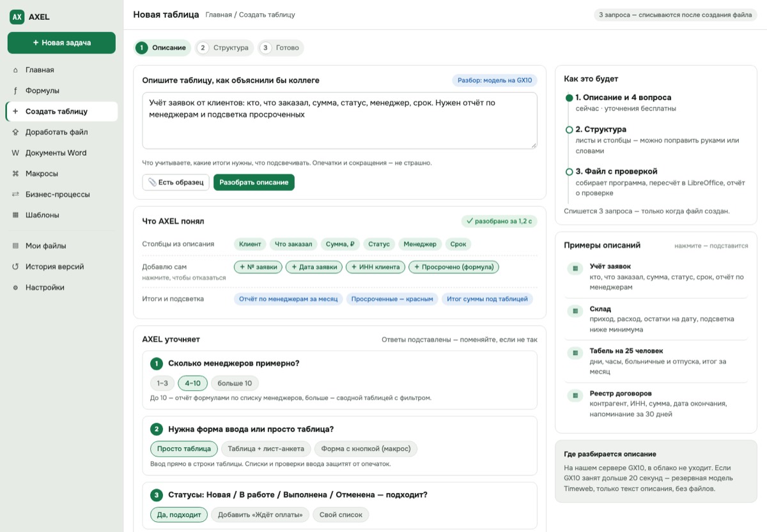Image resolution: width=767 pixels, height=532 pixels.
Task: Click the list icon beside Мои файлы
Action: 15,246
